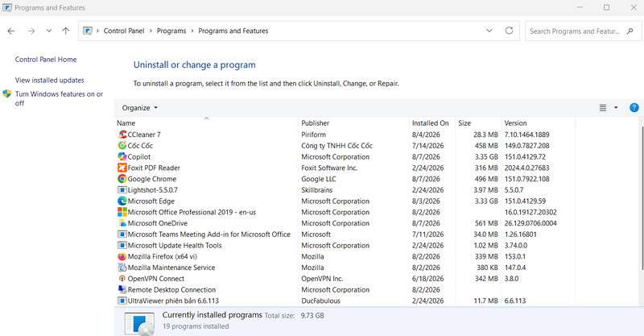The width and height of the screenshot is (644, 336).
Task: Click the Lightshot-5.5.0.7 icon
Action: pyautogui.click(x=122, y=190)
